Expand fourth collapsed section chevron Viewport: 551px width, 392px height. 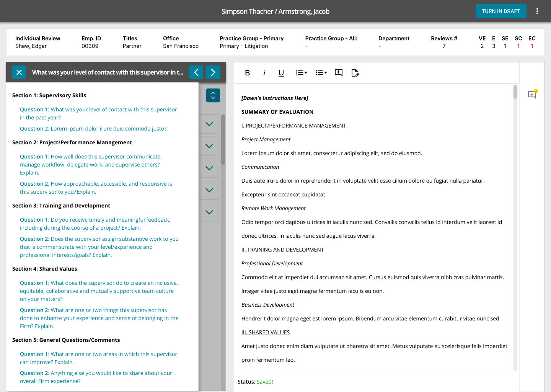(x=209, y=190)
